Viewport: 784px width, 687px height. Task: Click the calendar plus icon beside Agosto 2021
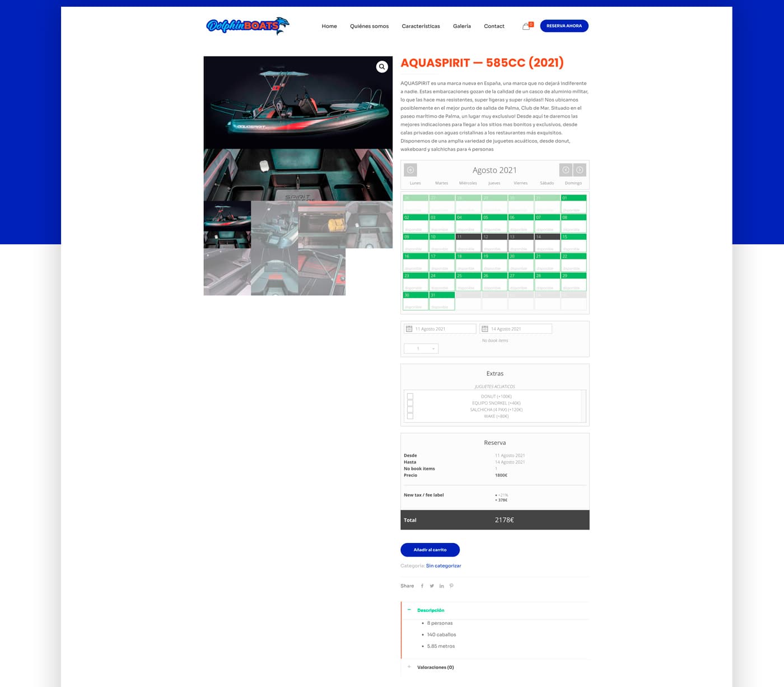point(410,170)
